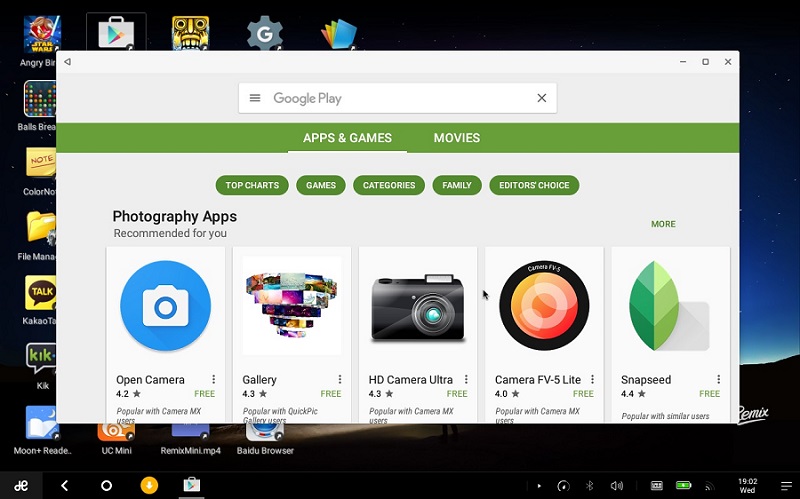Click FREE price under Camera FV-5 Lite
Viewport: 800px width, 499px height.
click(583, 393)
